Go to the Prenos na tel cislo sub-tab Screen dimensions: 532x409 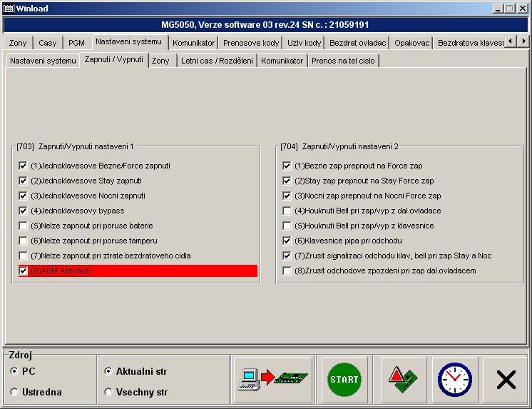pos(343,61)
